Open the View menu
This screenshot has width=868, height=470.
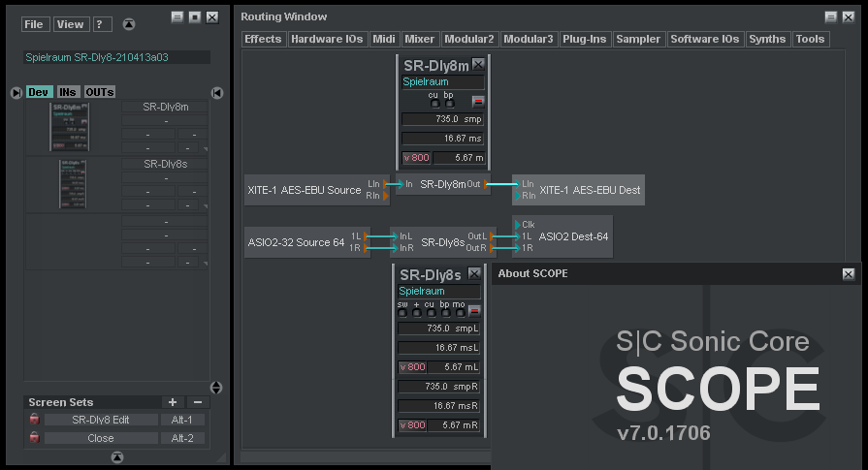click(x=71, y=24)
